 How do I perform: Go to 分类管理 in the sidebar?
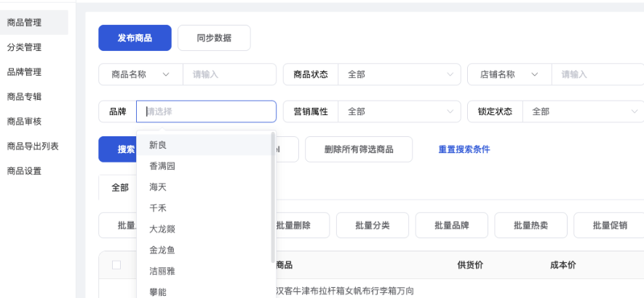point(24,47)
